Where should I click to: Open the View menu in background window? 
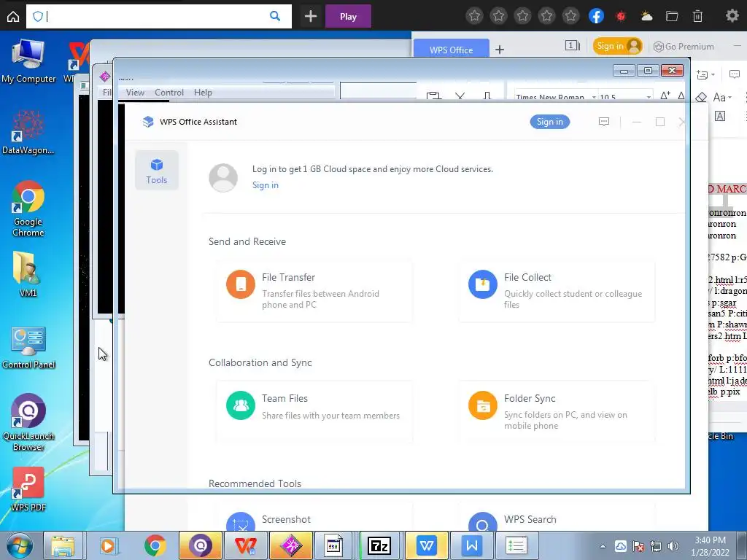[135, 93]
